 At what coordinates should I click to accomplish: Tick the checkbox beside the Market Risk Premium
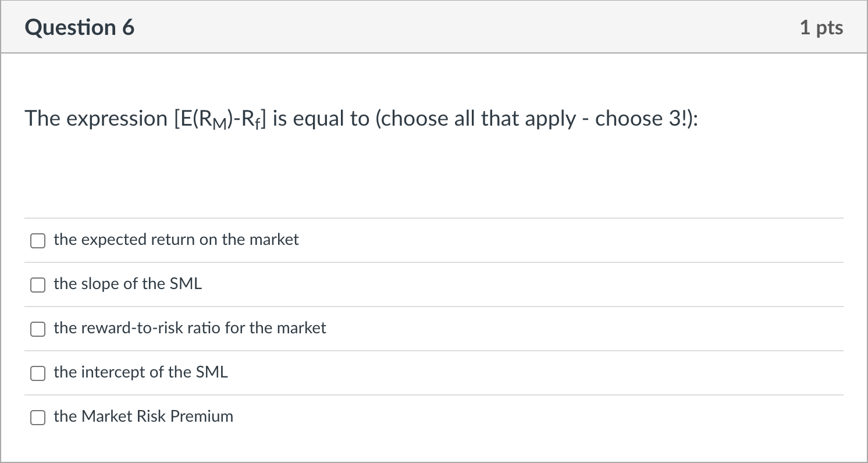pyautogui.click(x=37, y=417)
